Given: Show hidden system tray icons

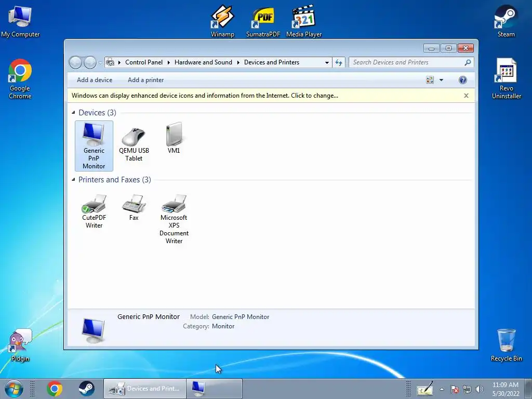Looking at the screenshot, I should [x=442, y=389].
